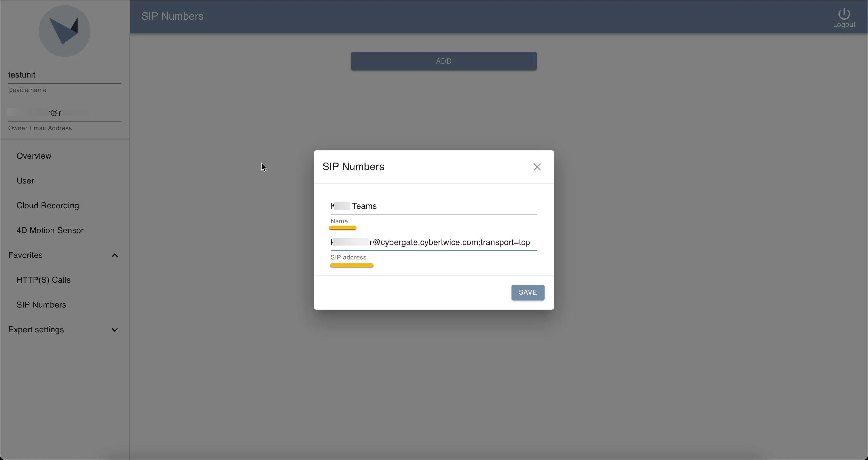This screenshot has width=868, height=460.
Task: Edit the SIP address input field
Action: point(434,242)
